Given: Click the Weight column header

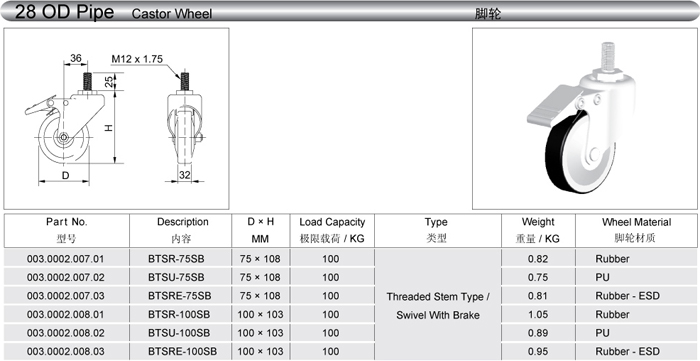Looking at the screenshot, I should [538, 230].
